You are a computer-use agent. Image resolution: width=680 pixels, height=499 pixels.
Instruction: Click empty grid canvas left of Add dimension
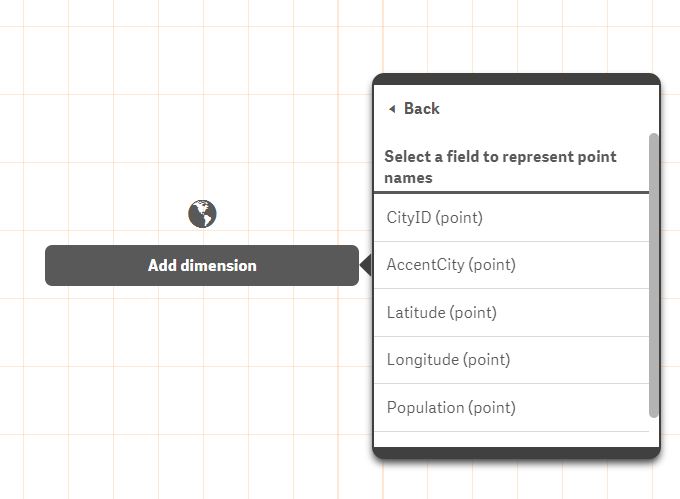tap(22, 265)
